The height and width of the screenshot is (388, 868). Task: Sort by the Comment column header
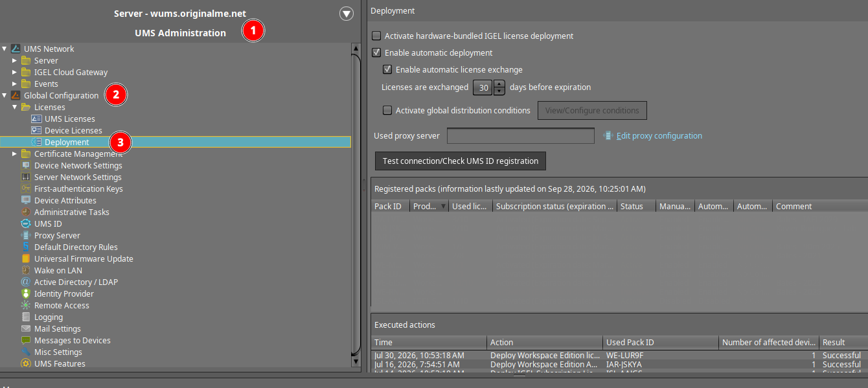tap(820, 207)
